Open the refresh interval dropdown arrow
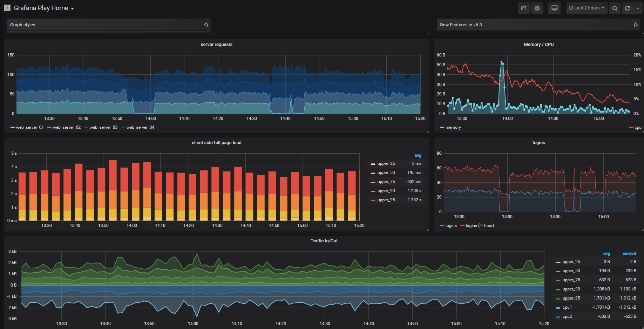 pos(638,8)
